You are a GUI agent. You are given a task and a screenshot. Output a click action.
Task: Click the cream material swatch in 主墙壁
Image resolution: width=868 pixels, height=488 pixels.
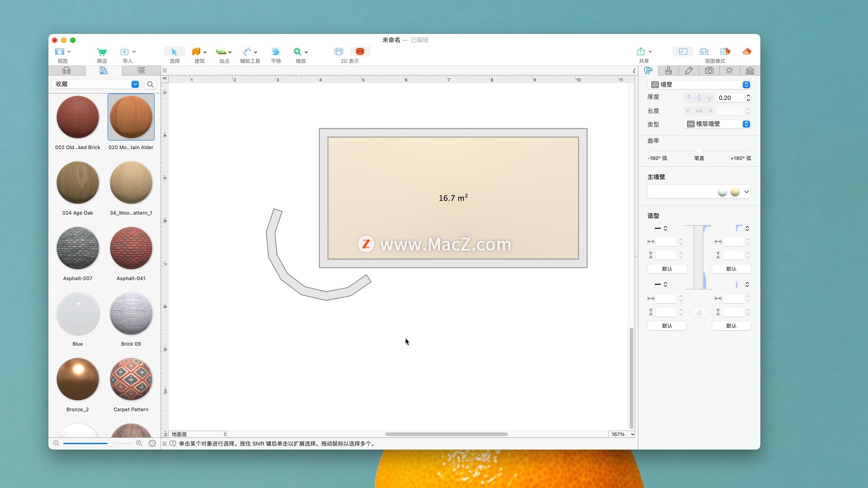click(735, 192)
